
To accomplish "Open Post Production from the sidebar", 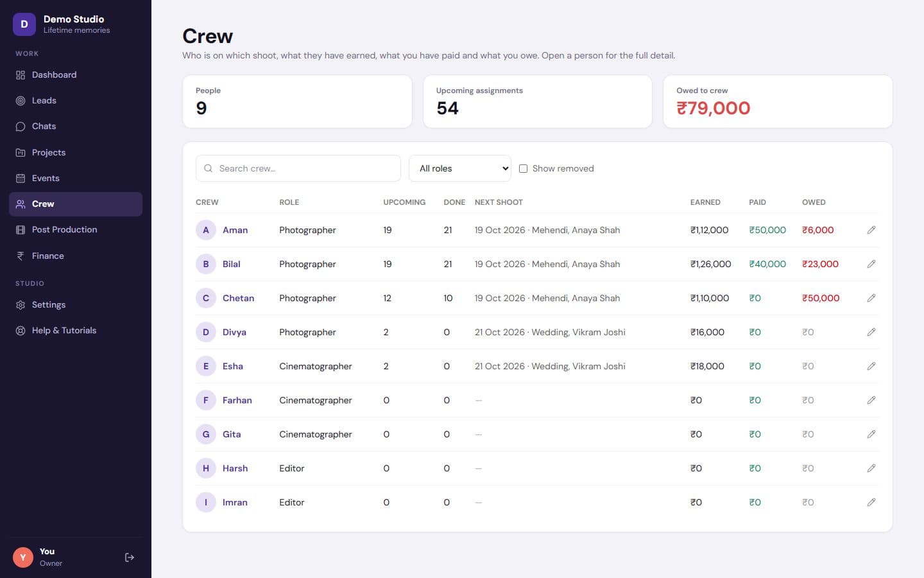I will click(x=76, y=230).
